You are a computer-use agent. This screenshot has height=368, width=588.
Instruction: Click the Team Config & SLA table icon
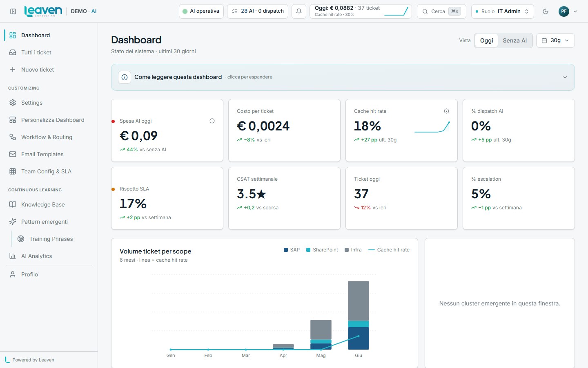coord(13,171)
